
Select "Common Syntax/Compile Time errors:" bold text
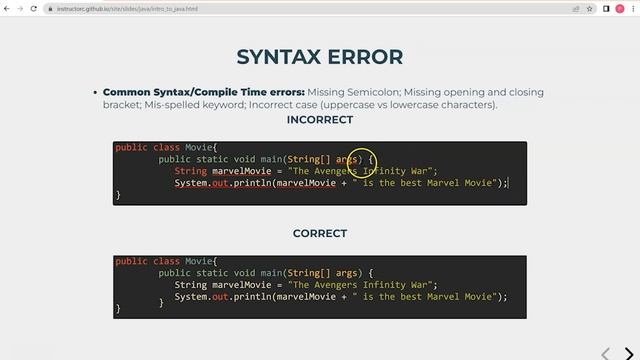click(204, 92)
